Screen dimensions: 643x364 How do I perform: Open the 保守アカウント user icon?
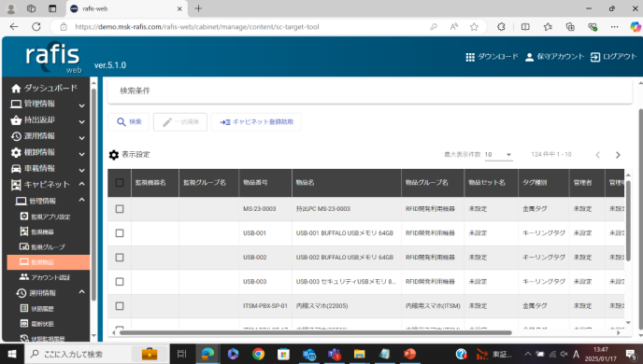tap(529, 57)
